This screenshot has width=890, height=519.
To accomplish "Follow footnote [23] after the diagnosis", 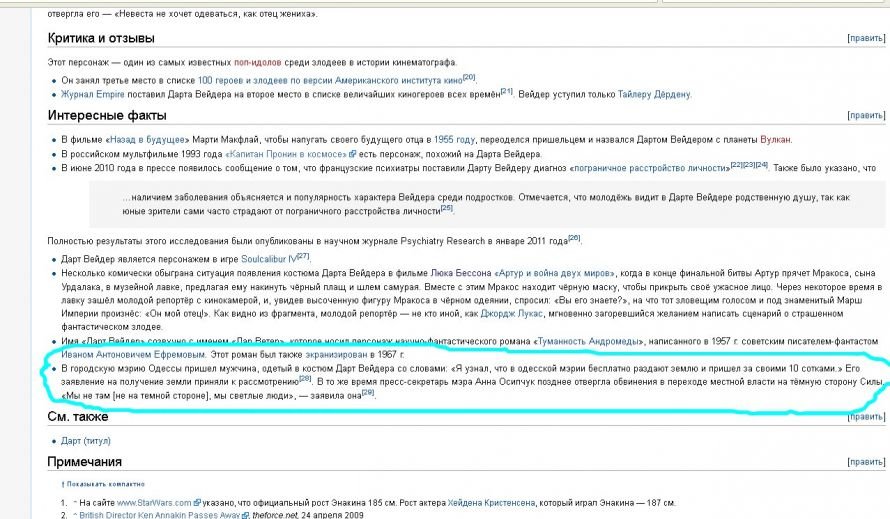I will coord(749,165).
